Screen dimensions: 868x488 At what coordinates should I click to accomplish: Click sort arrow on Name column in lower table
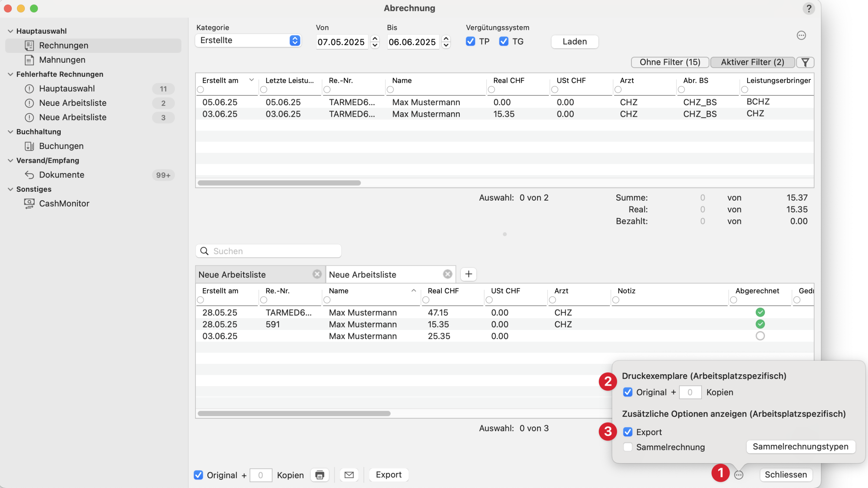(x=414, y=290)
